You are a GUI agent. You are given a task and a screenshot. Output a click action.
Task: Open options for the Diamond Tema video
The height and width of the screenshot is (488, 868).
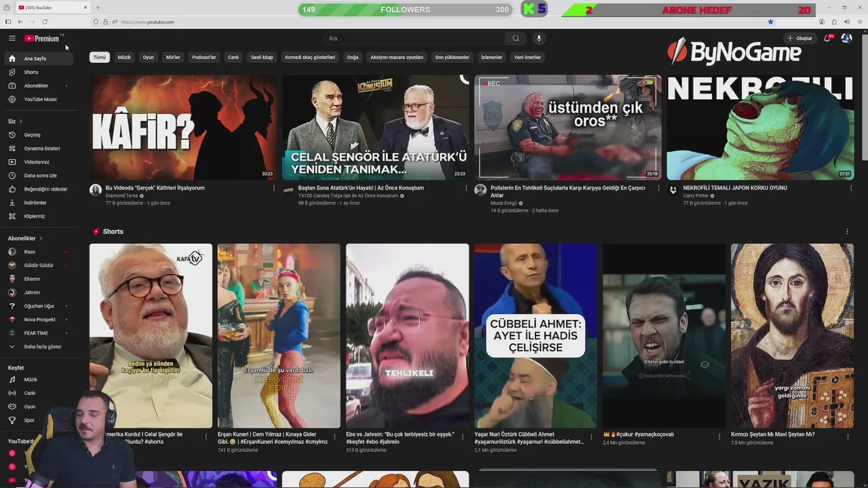click(x=274, y=188)
